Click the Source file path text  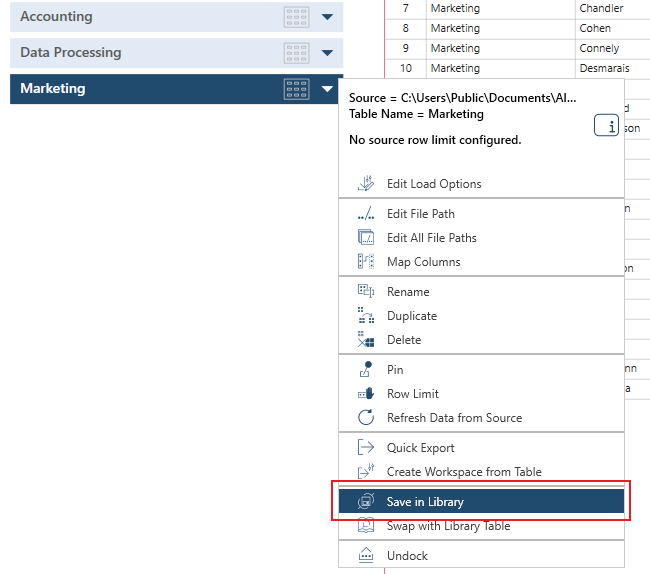tap(462, 98)
